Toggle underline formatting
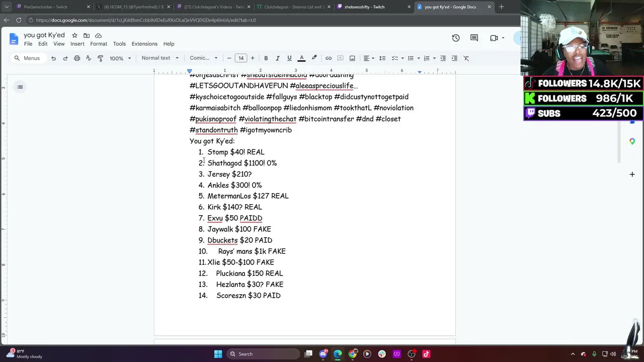Image resolution: width=644 pixels, height=362 pixels. [289, 58]
